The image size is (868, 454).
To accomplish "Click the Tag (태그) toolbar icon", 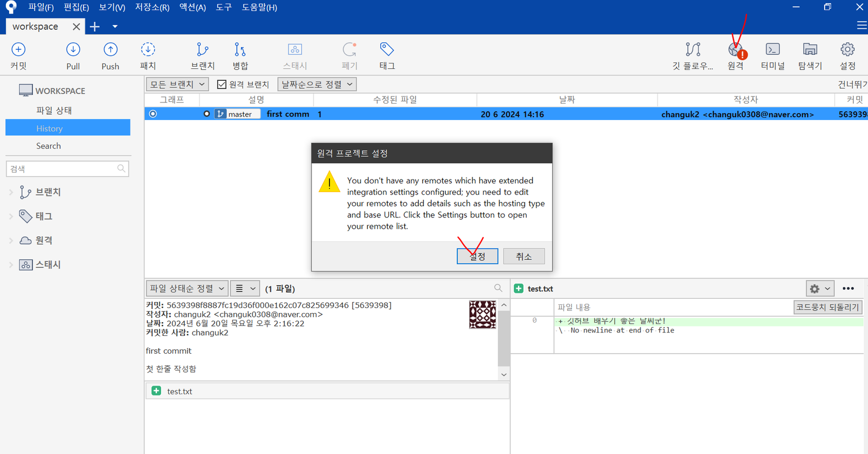I will [x=387, y=49].
